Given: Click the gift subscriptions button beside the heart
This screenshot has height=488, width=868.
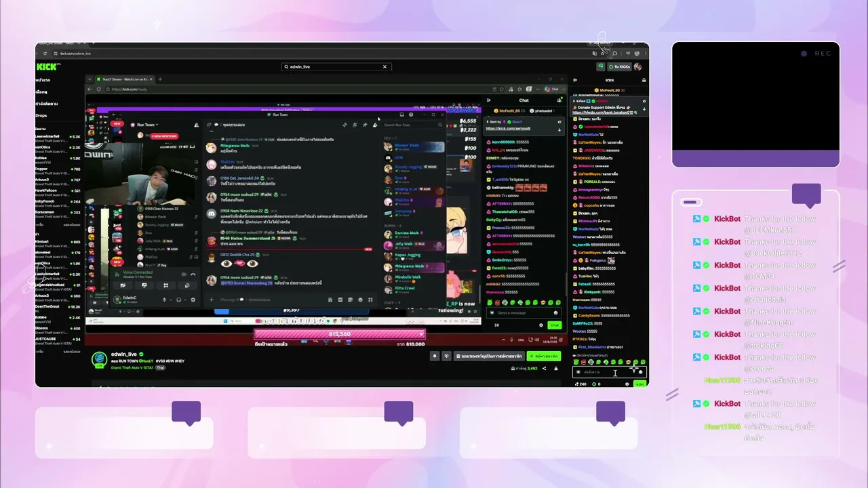Looking at the screenshot, I should point(490,356).
